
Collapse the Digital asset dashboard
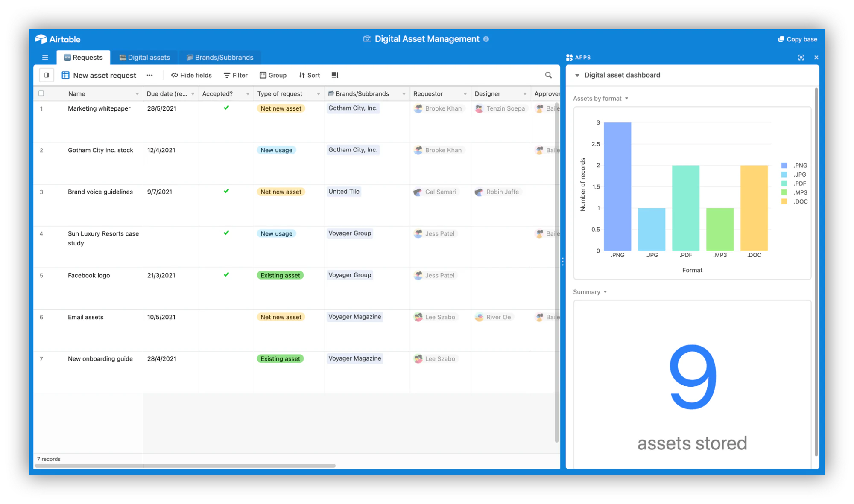577,75
